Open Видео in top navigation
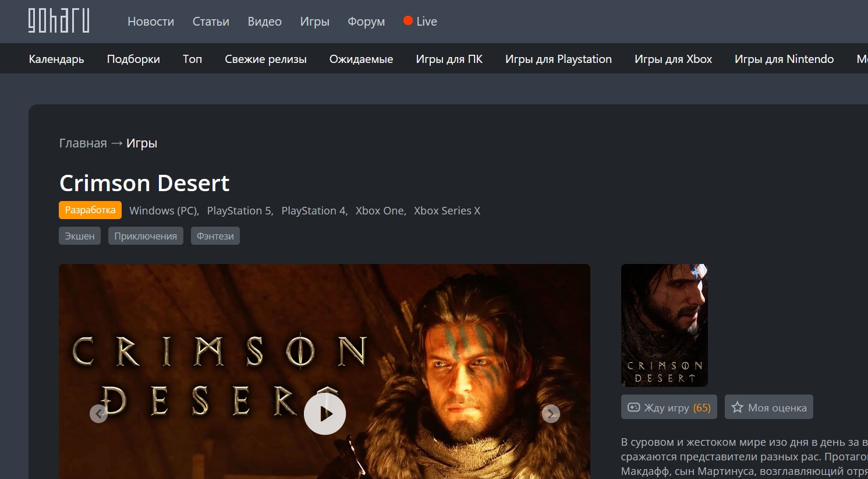This screenshot has height=479, width=868. [265, 22]
